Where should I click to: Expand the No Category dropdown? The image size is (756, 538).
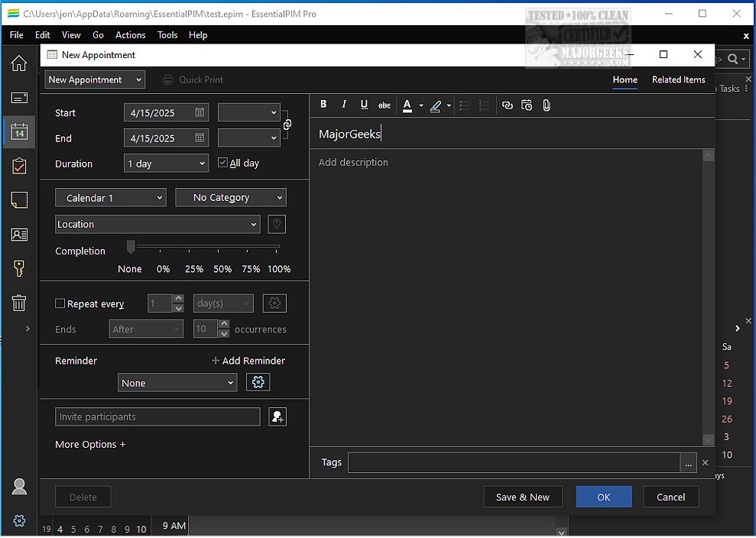tap(231, 198)
